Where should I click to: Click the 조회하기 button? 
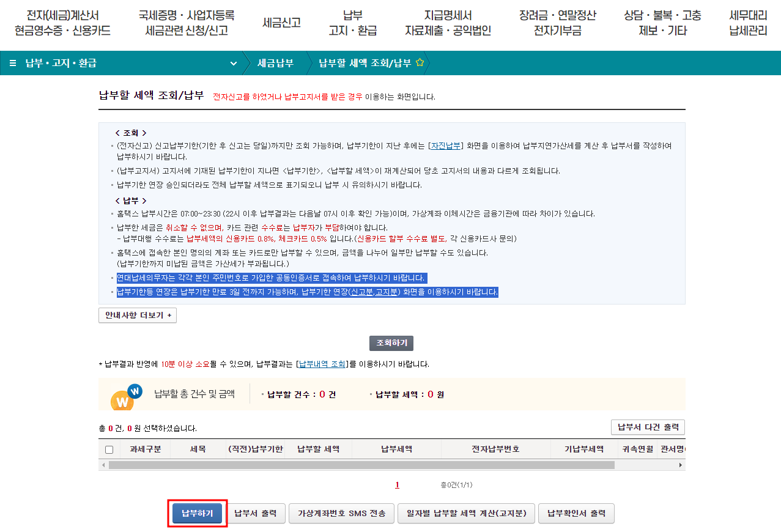click(391, 343)
